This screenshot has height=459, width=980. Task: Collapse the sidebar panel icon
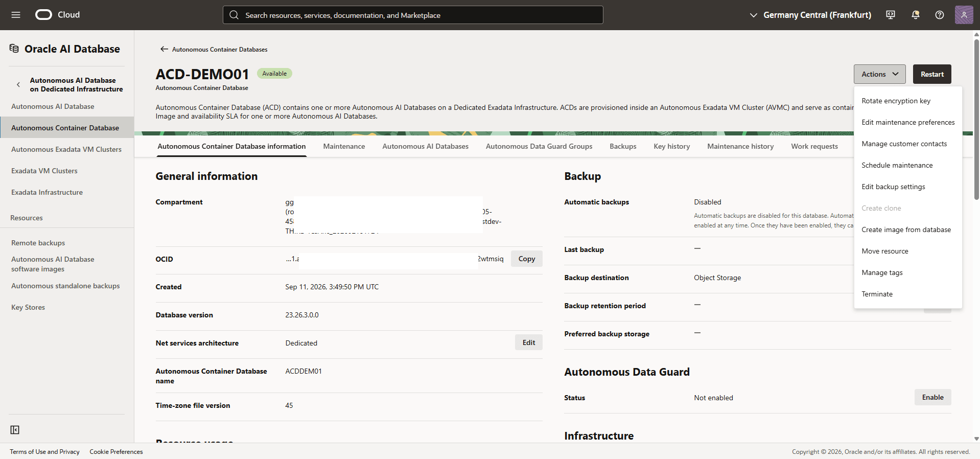click(x=15, y=430)
